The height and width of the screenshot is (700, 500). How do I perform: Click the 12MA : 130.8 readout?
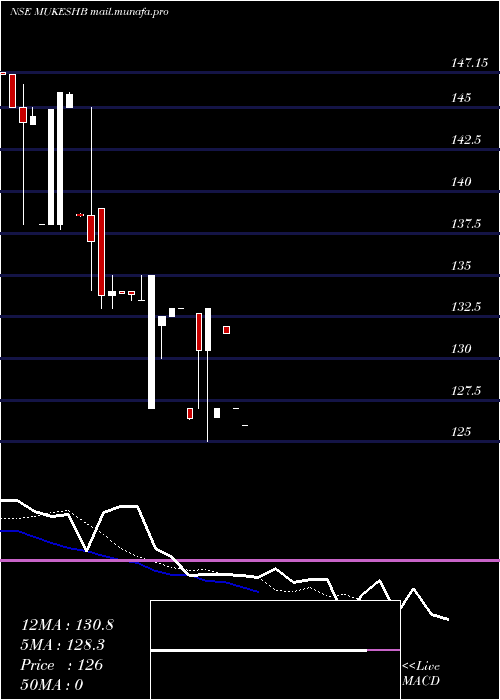click(x=67, y=625)
